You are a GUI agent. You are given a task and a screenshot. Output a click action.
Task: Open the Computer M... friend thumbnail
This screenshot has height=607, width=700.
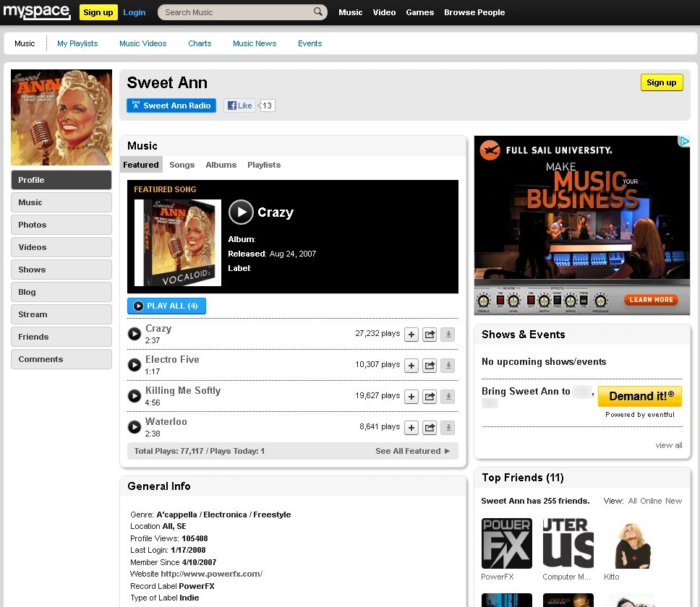click(x=568, y=543)
